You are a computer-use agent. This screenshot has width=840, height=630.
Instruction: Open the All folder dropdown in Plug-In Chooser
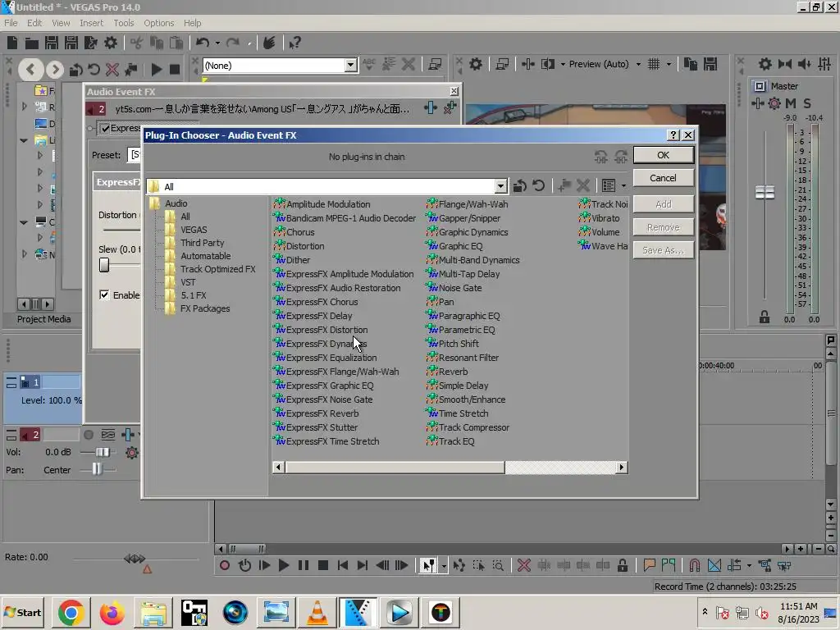point(501,186)
